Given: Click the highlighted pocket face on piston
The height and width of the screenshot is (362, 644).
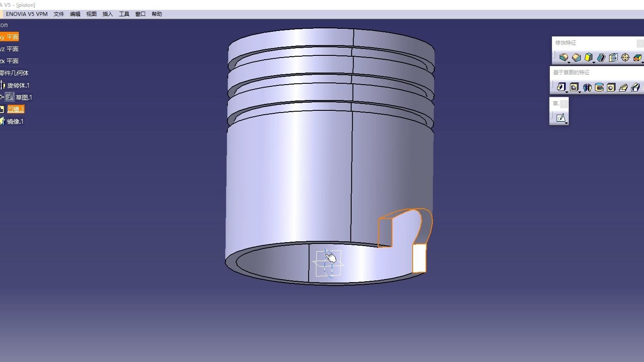Looking at the screenshot, I should point(419,258).
